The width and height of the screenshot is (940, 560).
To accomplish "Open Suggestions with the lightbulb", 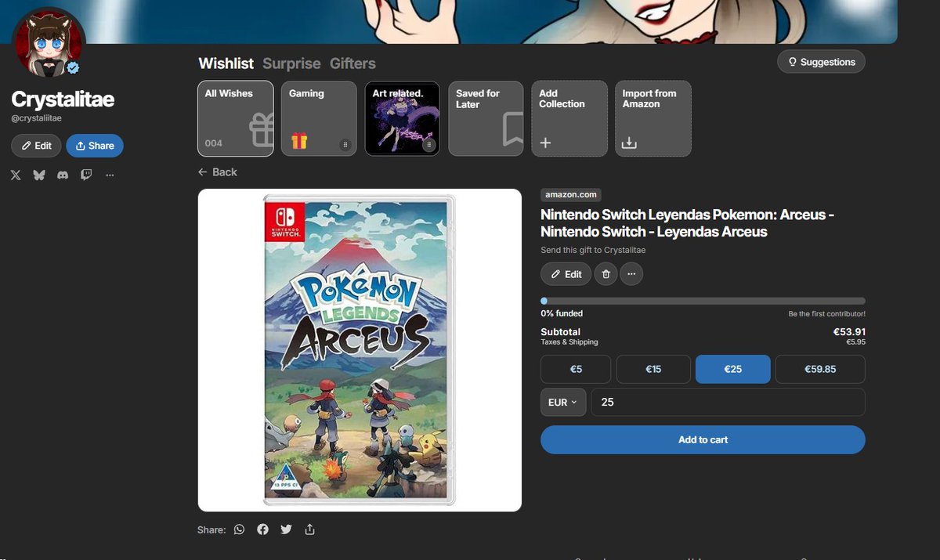I will coord(822,62).
